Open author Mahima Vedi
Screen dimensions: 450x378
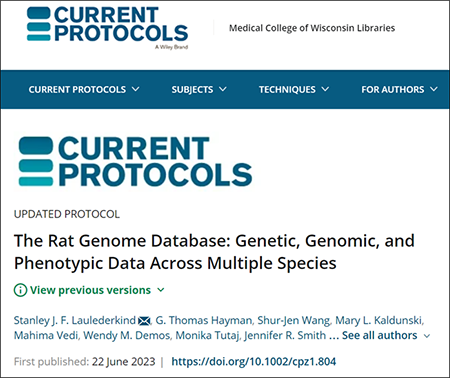[x=46, y=335]
